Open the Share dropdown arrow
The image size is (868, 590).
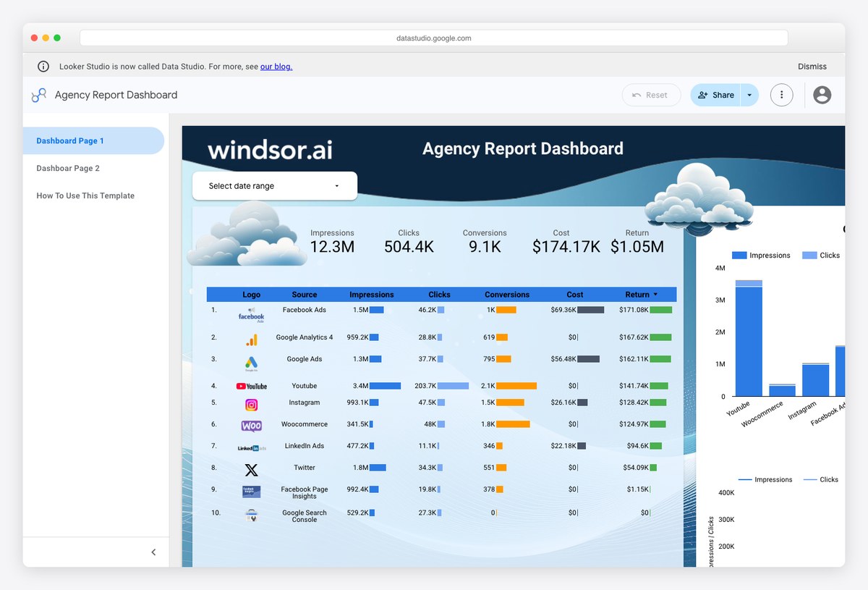pyautogui.click(x=749, y=95)
